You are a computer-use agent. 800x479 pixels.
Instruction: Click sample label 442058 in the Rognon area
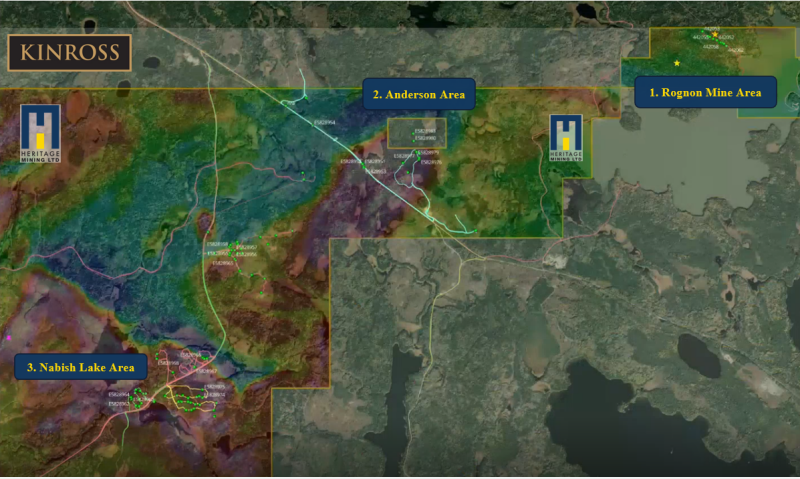pos(711,46)
